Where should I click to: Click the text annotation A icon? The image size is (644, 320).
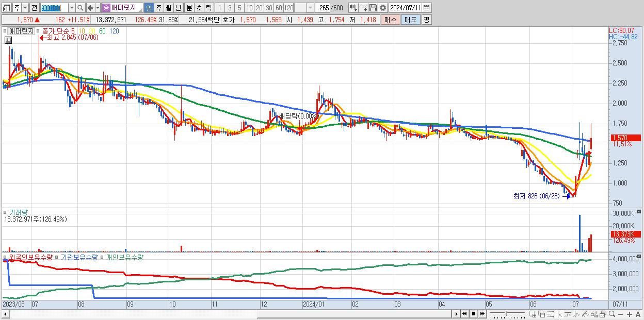coord(638,314)
